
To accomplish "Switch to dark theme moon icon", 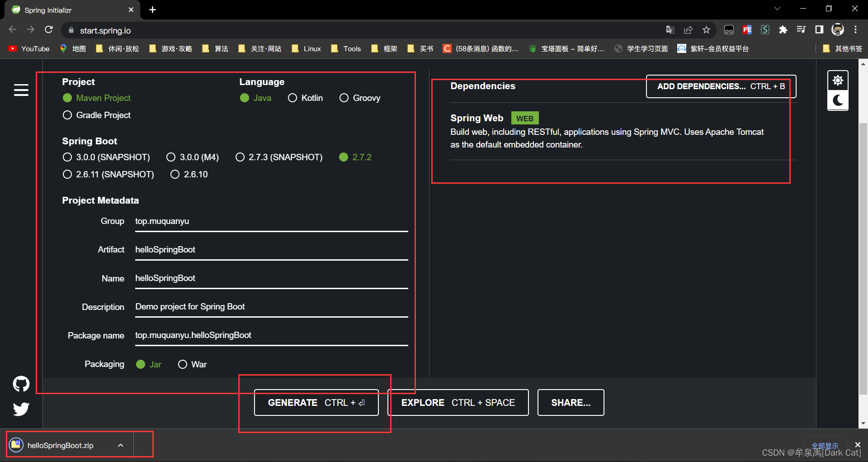I will [838, 100].
